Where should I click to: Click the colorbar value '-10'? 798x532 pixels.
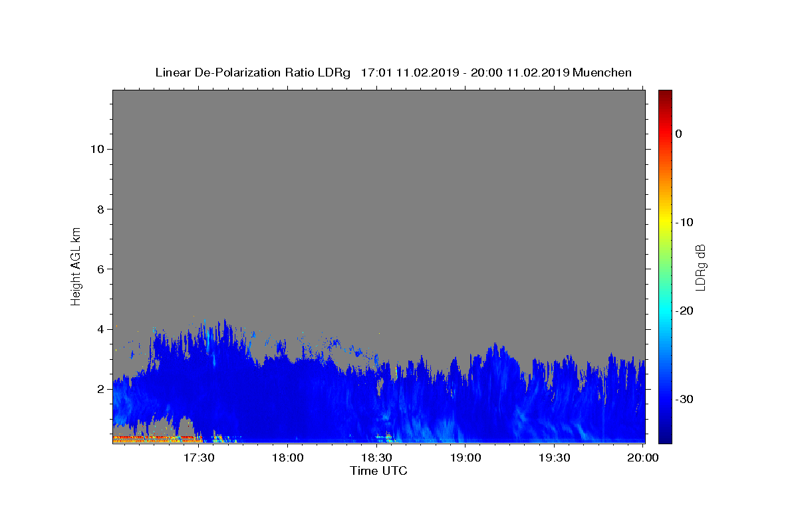click(x=685, y=222)
